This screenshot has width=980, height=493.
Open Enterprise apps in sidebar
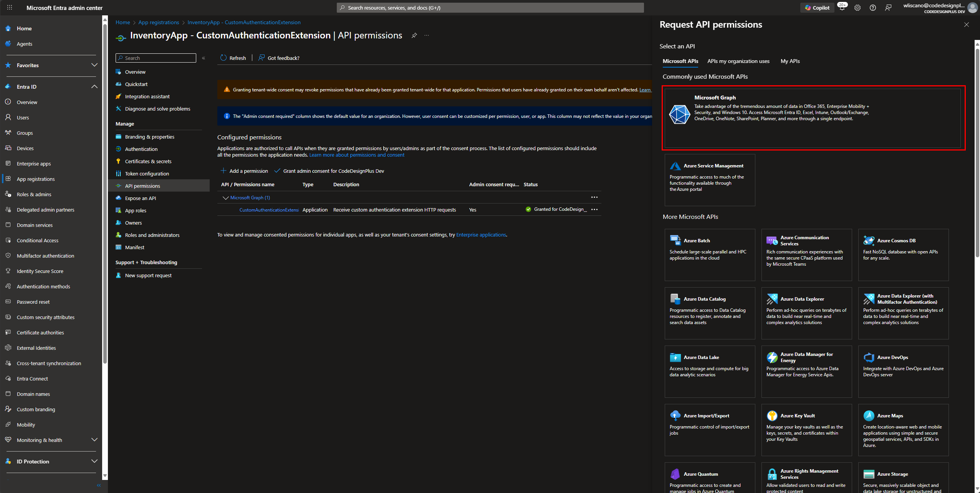[x=34, y=164]
